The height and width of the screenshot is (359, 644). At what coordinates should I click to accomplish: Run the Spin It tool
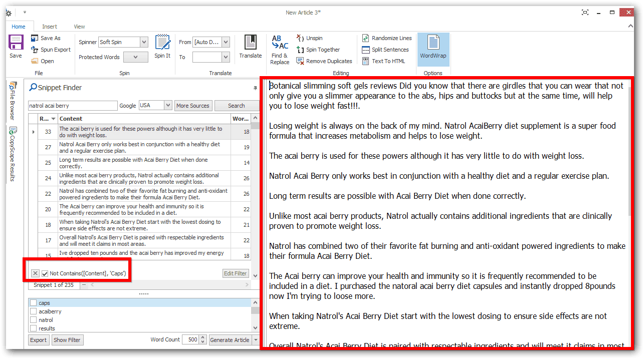tap(162, 47)
